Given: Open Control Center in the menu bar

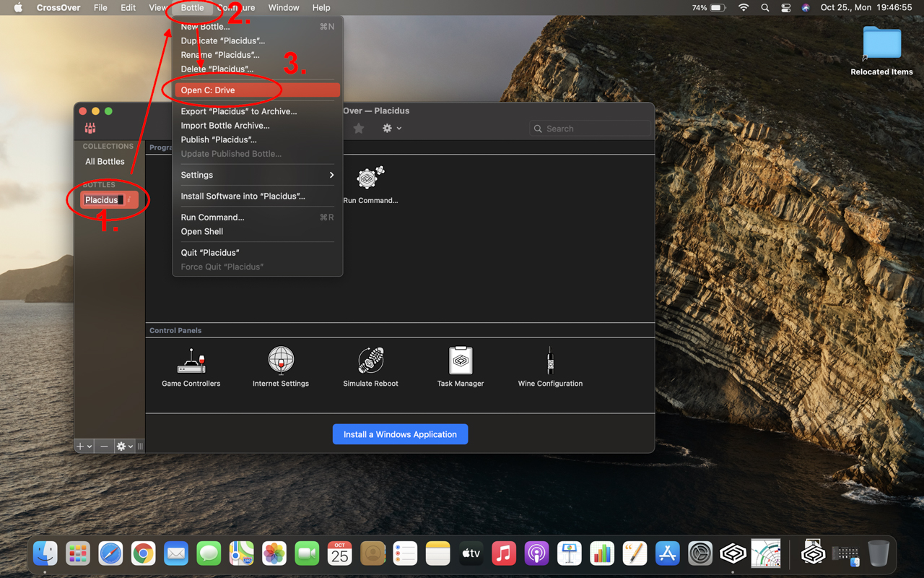Looking at the screenshot, I should pos(786,8).
